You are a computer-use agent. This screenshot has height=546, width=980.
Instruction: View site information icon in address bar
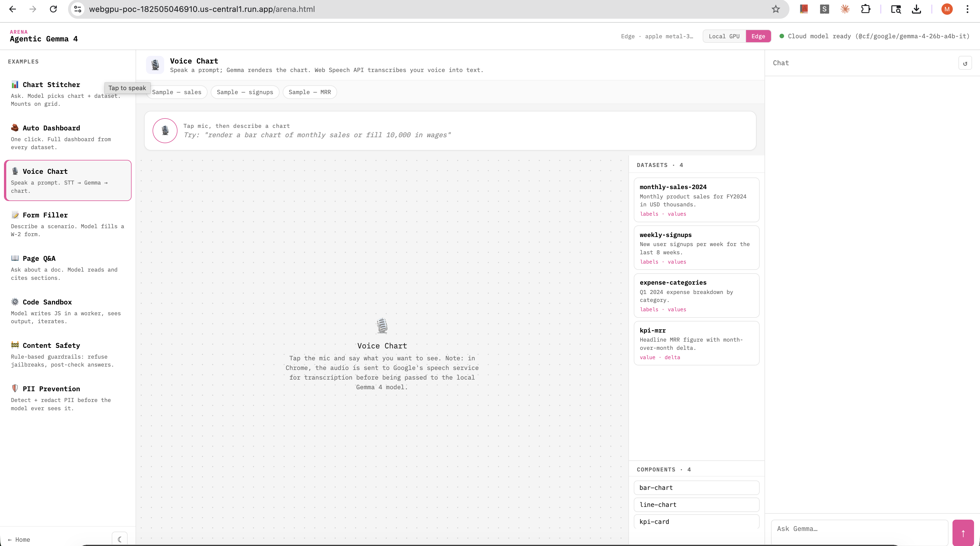point(78,9)
